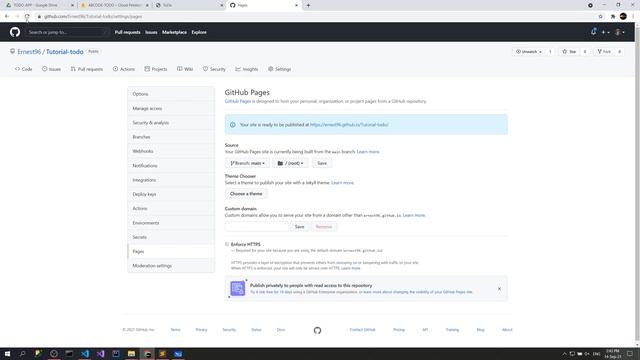Select Options in settings sidebar
This screenshot has width=640, height=360.
(x=171, y=94)
